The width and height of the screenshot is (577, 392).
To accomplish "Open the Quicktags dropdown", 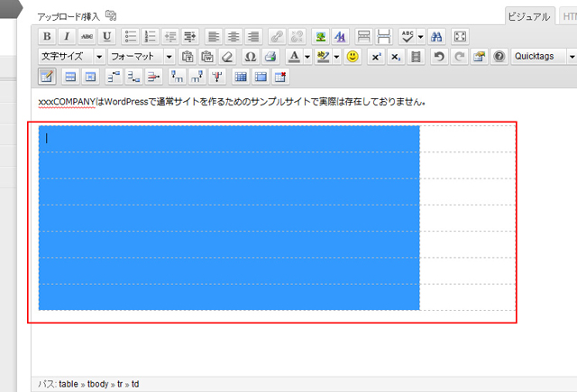I will [x=544, y=57].
